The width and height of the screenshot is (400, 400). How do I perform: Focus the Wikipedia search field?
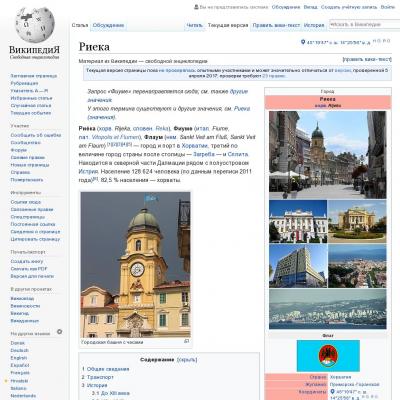coord(365,24)
